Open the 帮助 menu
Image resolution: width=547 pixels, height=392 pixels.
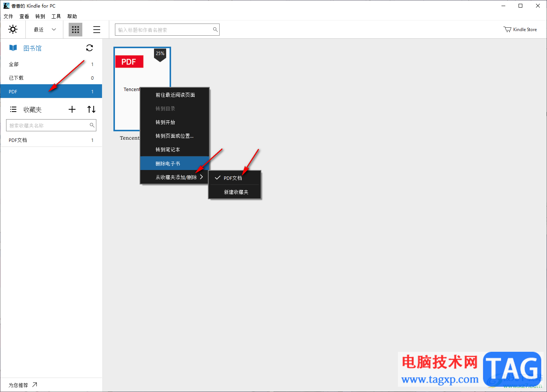point(72,16)
